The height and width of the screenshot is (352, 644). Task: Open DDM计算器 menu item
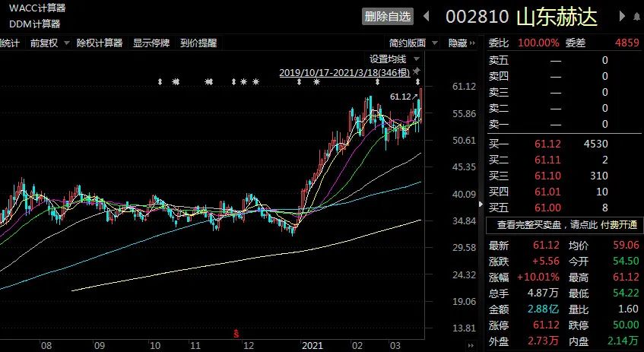[35, 23]
